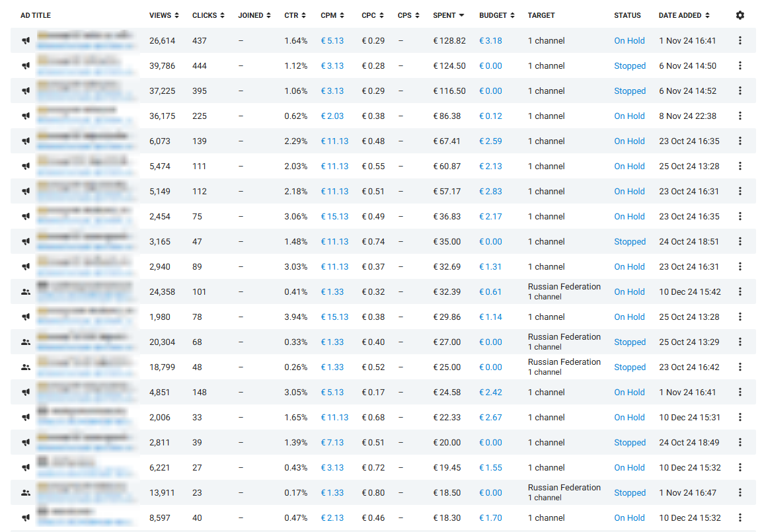This screenshot has width=760, height=532.
Task: Click Stopped status for 6 Nov 24 14:50 ad
Action: click(630, 66)
